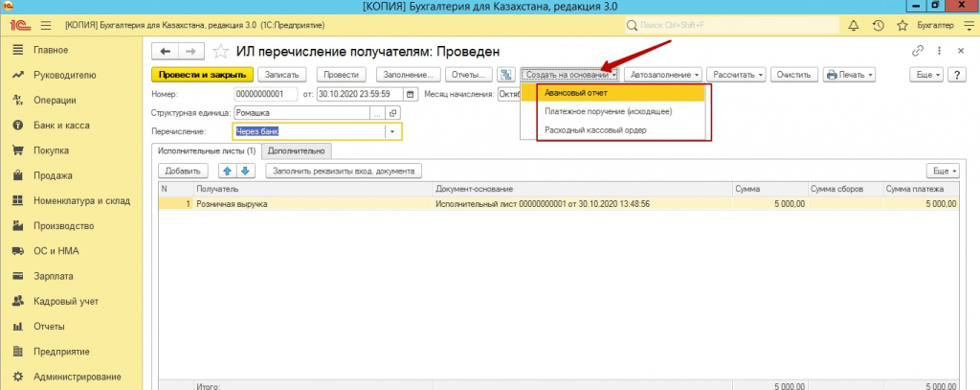Viewport: 980px width, 390px height.
Task: Close the document form with X
Action: [x=961, y=51]
